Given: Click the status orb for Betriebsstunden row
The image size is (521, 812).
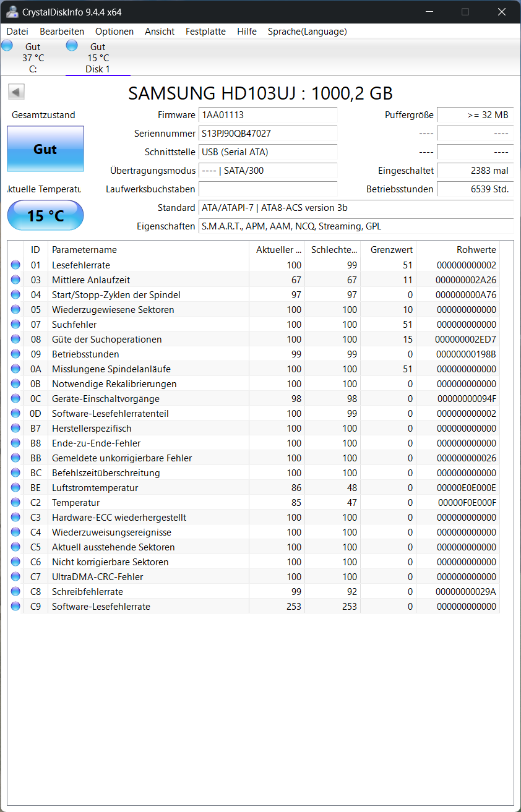Looking at the screenshot, I should (15, 354).
